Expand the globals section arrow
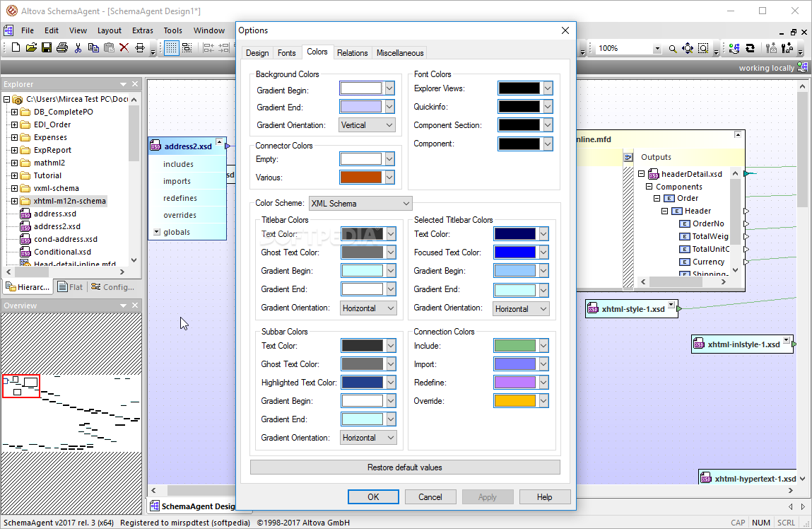This screenshot has width=812, height=529. [x=157, y=232]
